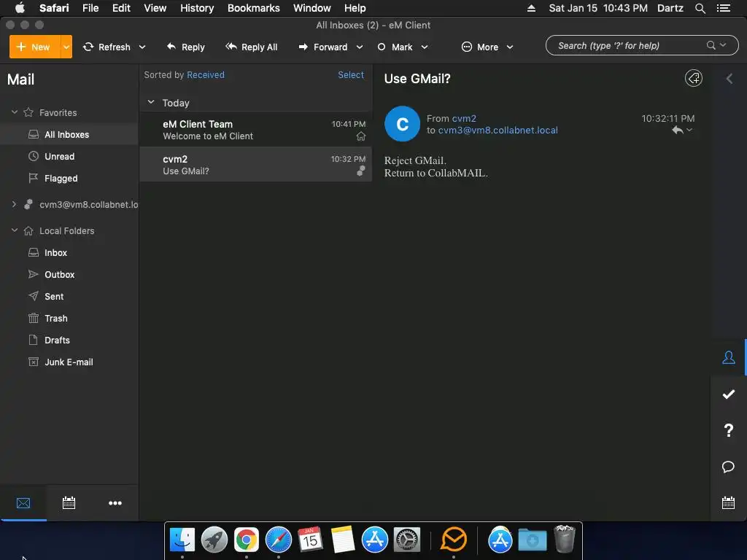Open the Outbox folder
The height and width of the screenshot is (560, 747).
[x=69, y=274]
